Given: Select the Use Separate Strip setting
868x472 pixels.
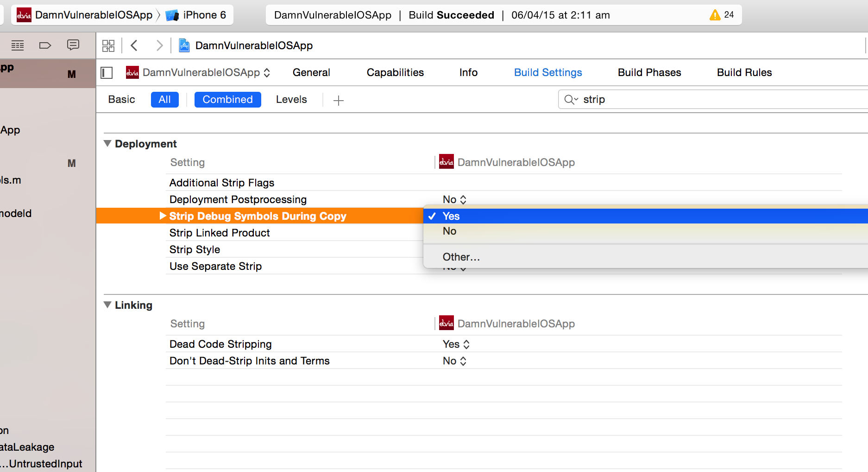Looking at the screenshot, I should pyautogui.click(x=216, y=266).
